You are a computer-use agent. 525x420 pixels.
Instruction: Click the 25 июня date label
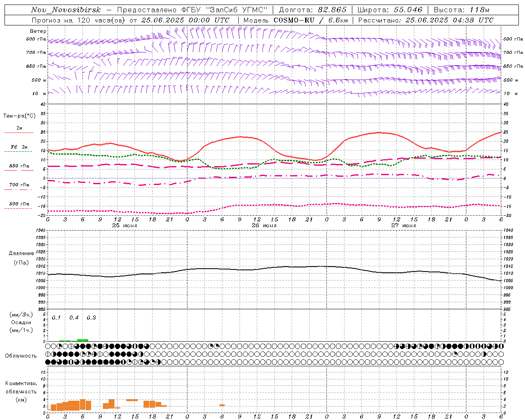coord(125,225)
